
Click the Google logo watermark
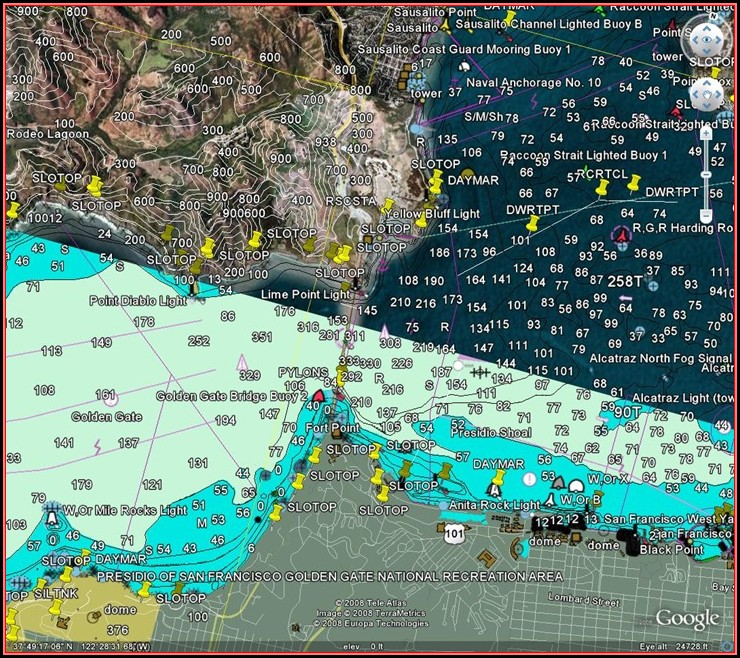pyautogui.click(x=687, y=620)
